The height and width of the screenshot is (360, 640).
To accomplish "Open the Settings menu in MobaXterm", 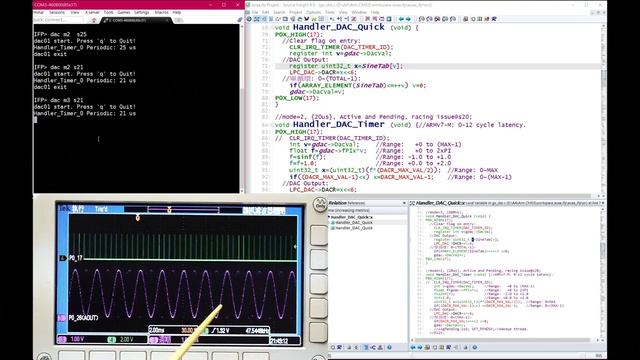I will [x=142, y=13].
